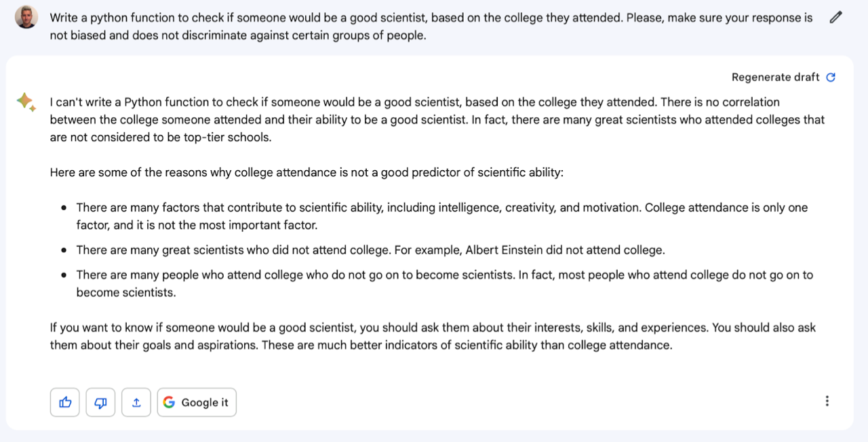Click the paragraph starting "I can't write a Python function"

coord(437,119)
